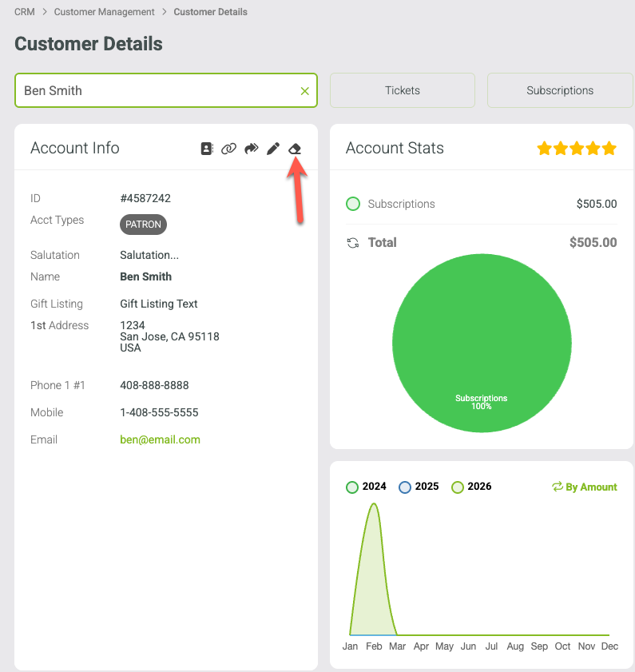Go to Customer Management breadcrumb
Image resolution: width=635 pixels, height=672 pixels.
[104, 12]
